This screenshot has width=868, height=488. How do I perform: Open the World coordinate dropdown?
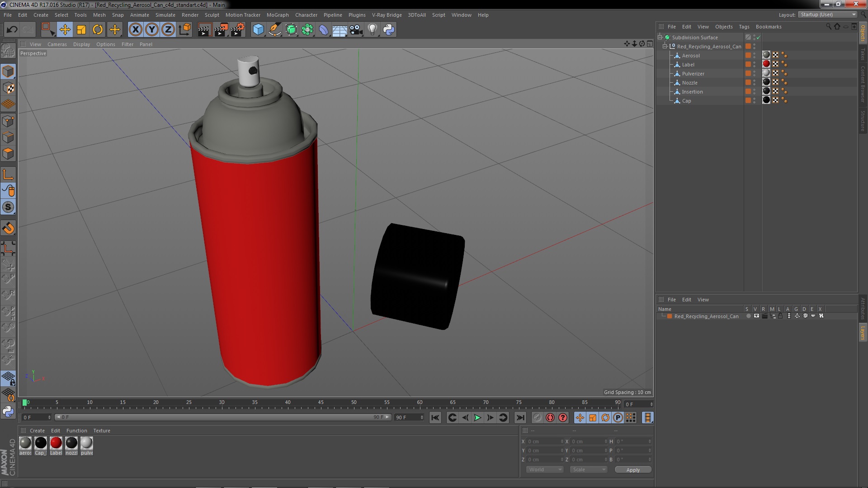(545, 469)
